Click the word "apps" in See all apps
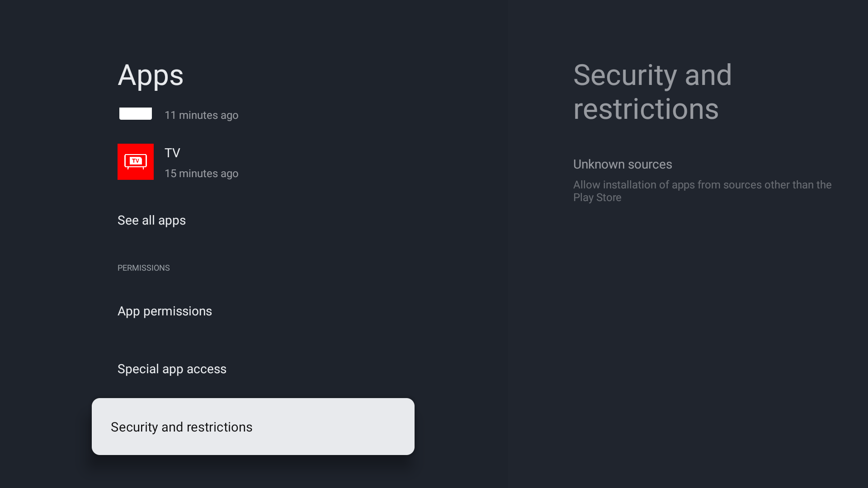 (x=172, y=221)
